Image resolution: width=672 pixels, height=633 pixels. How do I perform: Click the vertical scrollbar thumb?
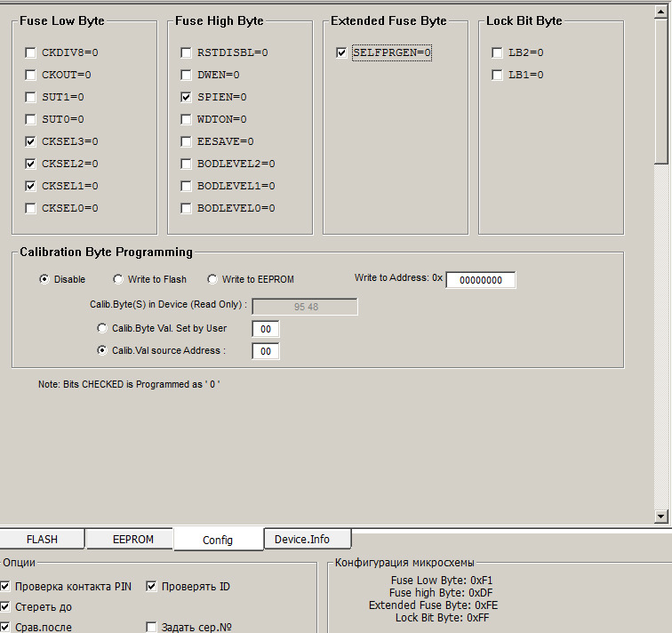click(x=660, y=92)
